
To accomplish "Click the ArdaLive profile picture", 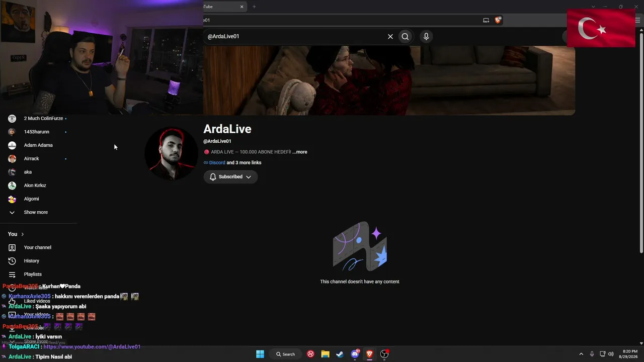I will tap(171, 153).
